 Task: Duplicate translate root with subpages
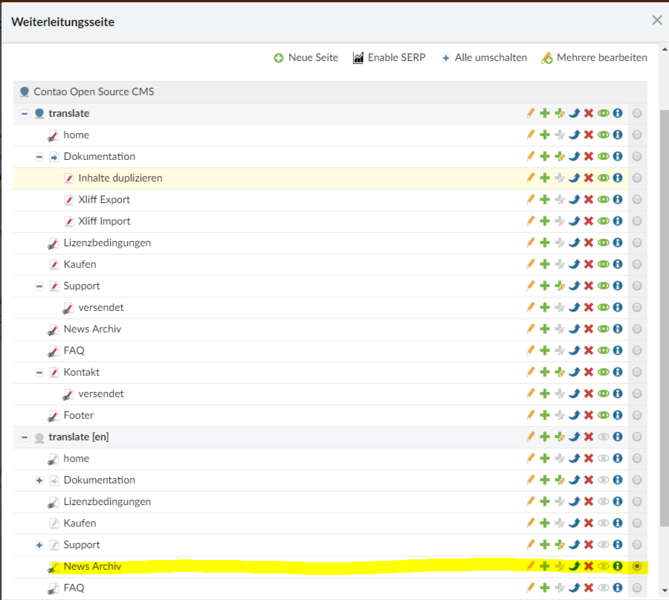560,113
